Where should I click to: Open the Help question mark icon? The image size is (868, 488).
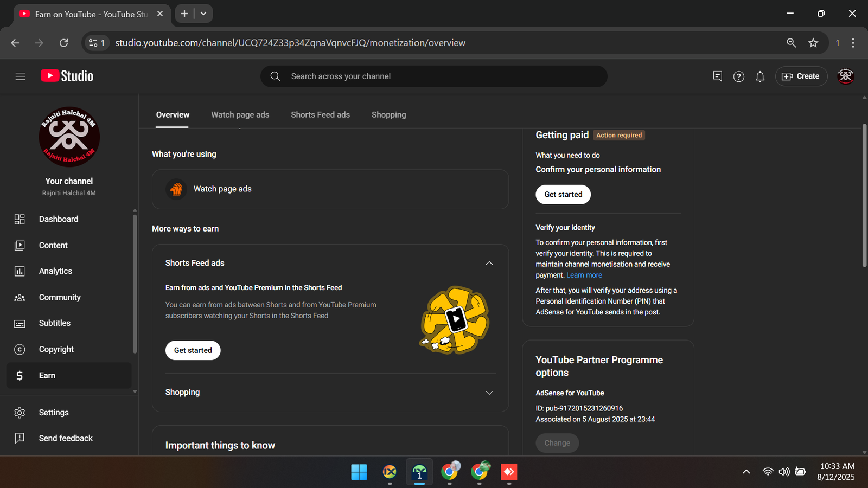tap(738, 76)
